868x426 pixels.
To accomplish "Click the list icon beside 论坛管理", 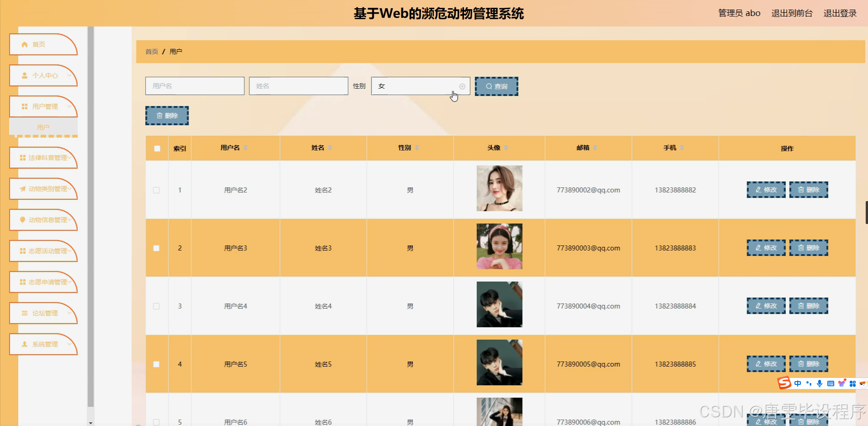I will point(25,313).
